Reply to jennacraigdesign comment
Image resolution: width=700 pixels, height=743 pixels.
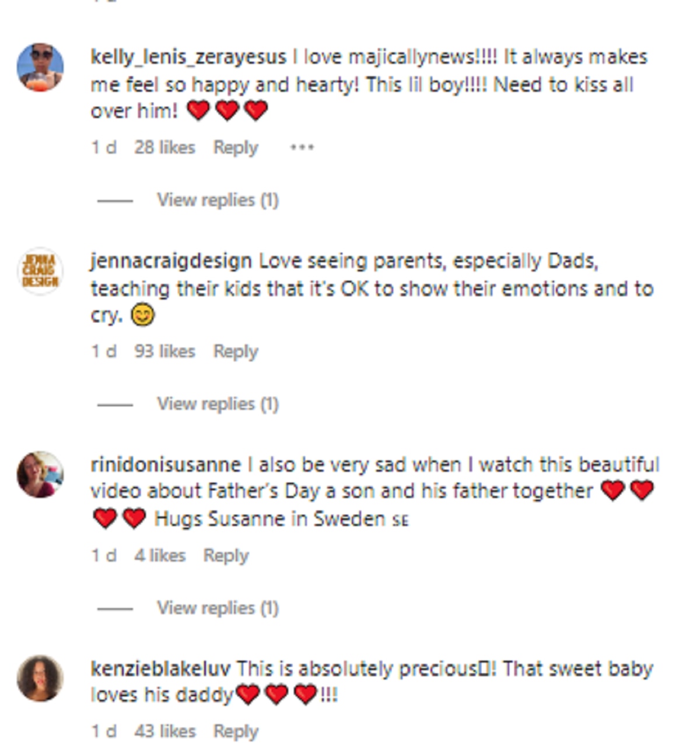235,351
